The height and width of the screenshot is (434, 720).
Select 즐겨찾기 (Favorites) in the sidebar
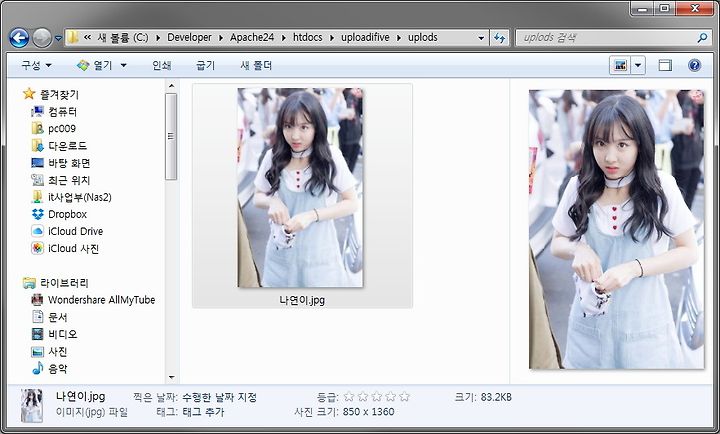tap(51, 94)
